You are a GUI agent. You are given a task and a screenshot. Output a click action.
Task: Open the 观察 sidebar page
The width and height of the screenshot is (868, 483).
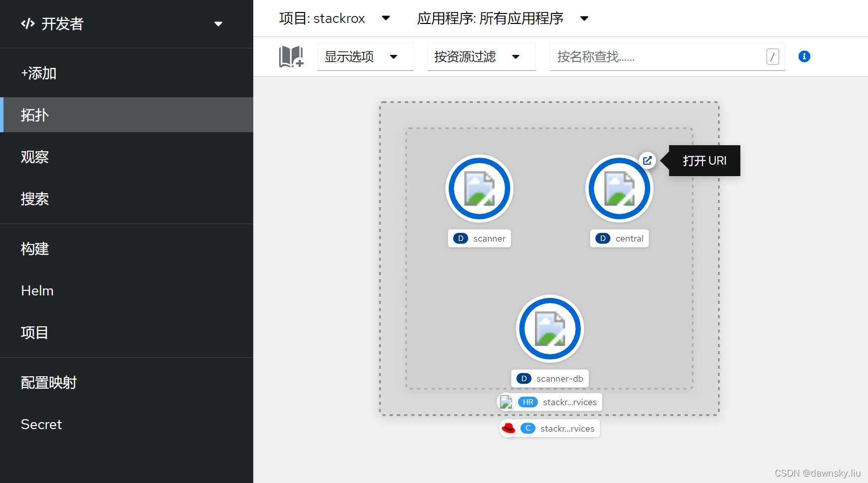[x=127, y=157]
